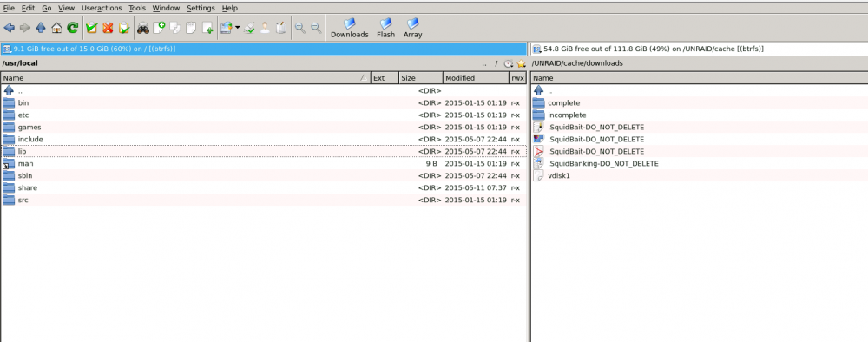Sort left panel by rwx column
The image size is (868, 342).
pos(517,78)
